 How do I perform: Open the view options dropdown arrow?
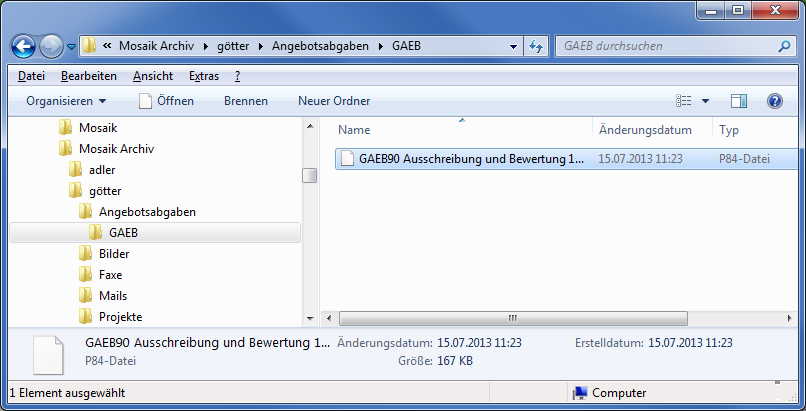tap(705, 101)
